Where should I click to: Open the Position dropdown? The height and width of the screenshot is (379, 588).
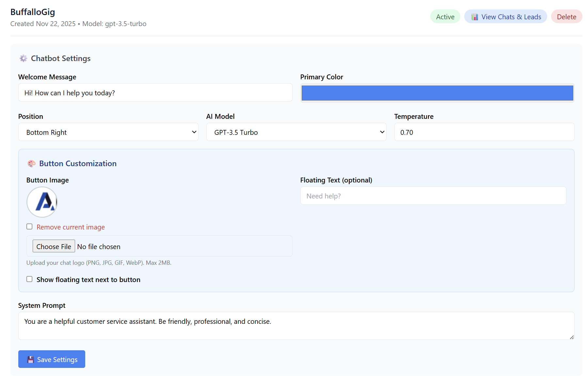(108, 132)
